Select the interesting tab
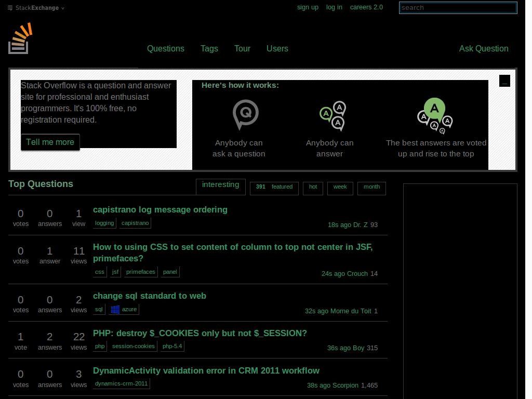Image resolution: width=532 pixels, height=399 pixels. (x=220, y=187)
